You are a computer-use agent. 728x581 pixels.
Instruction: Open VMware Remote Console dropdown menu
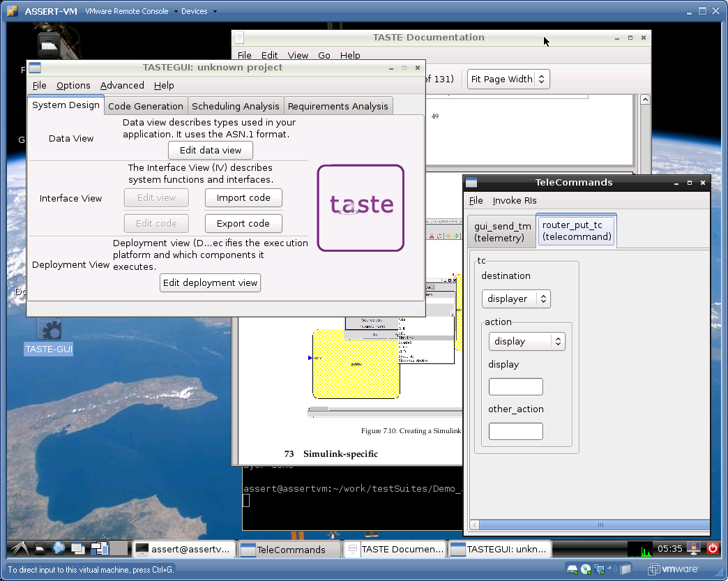[x=131, y=11]
